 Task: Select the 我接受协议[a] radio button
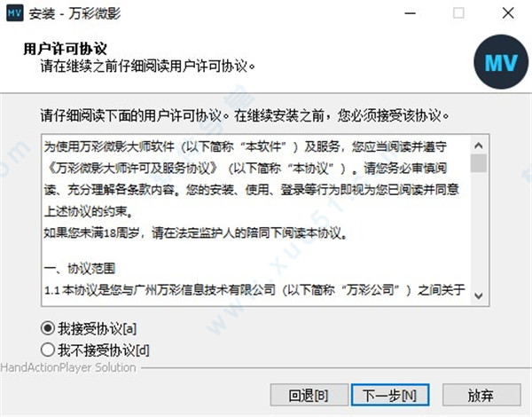[48, 328]
